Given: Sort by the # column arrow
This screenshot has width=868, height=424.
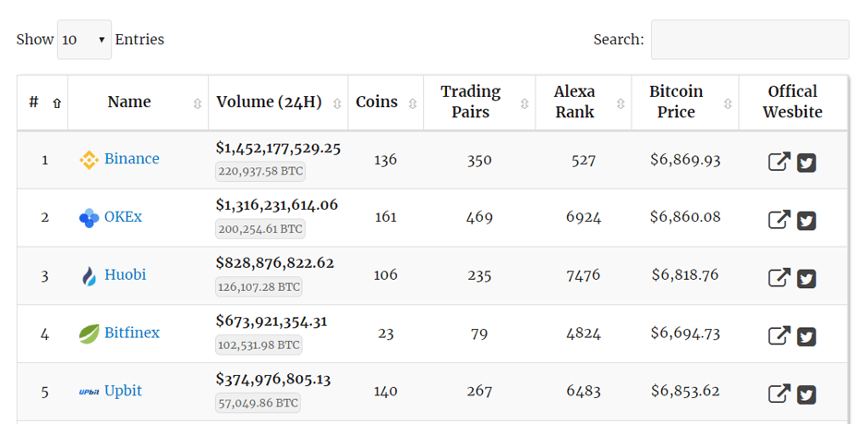Looking at the screenshot, I should pyautogui.click(x=56, y=103).
